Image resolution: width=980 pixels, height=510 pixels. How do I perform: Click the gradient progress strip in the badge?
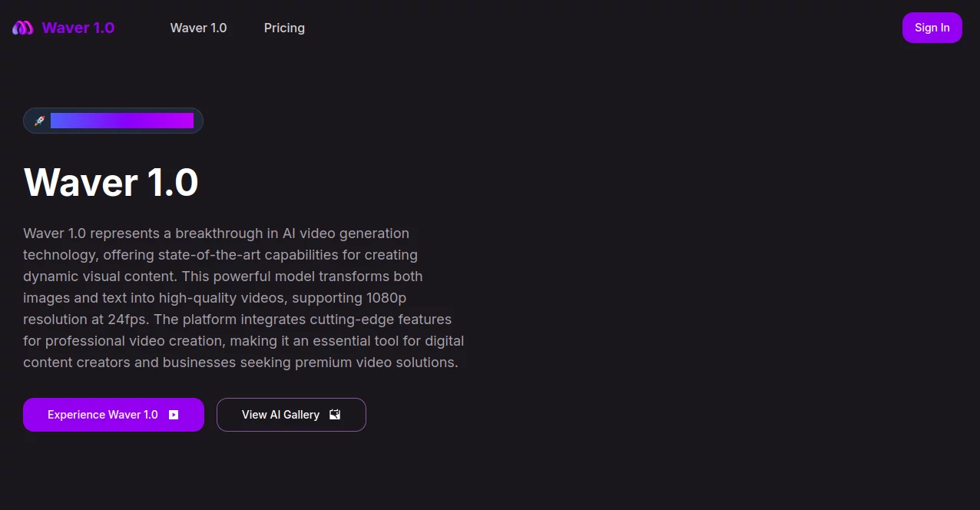pyautogui.click(x=121, y=121)
